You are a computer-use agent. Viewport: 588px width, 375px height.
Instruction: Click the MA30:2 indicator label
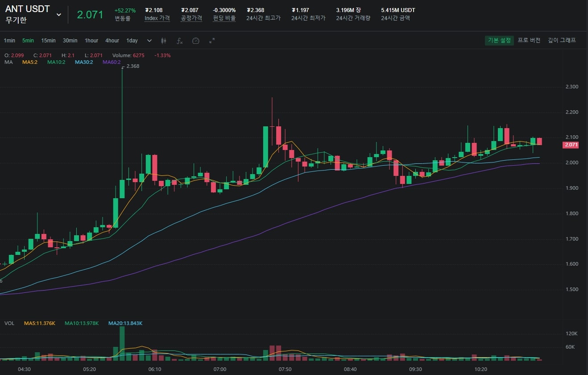pyautogui.click(x=84, y=62)
